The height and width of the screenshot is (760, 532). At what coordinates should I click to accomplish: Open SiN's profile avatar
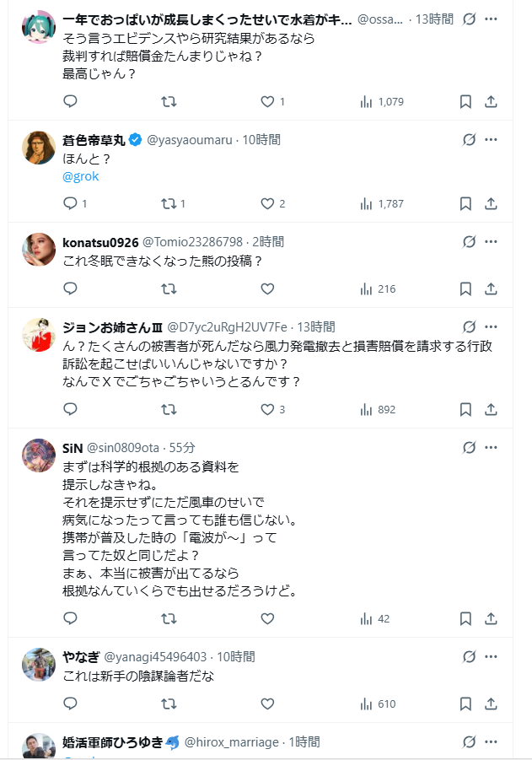(x=39, y=456)
